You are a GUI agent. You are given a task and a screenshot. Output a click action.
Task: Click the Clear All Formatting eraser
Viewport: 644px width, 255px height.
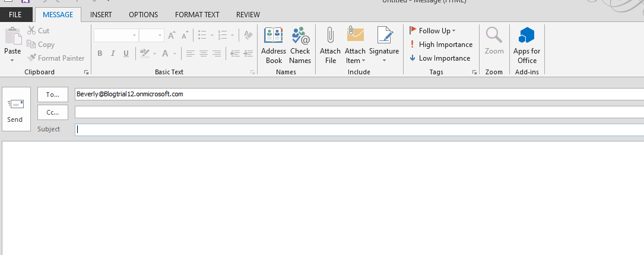coord(248,36)
